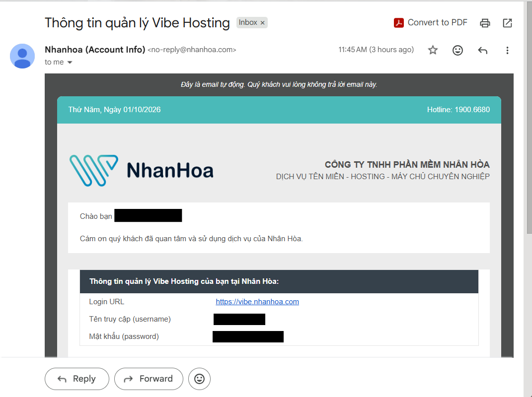Click the no-reply@nhanhoa.com address
The image size is (532, 397).
192,50
